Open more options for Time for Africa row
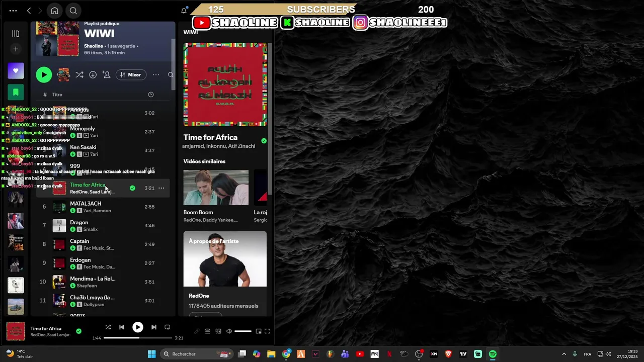This screenshot has width=644, height=362. pos(161,188)
